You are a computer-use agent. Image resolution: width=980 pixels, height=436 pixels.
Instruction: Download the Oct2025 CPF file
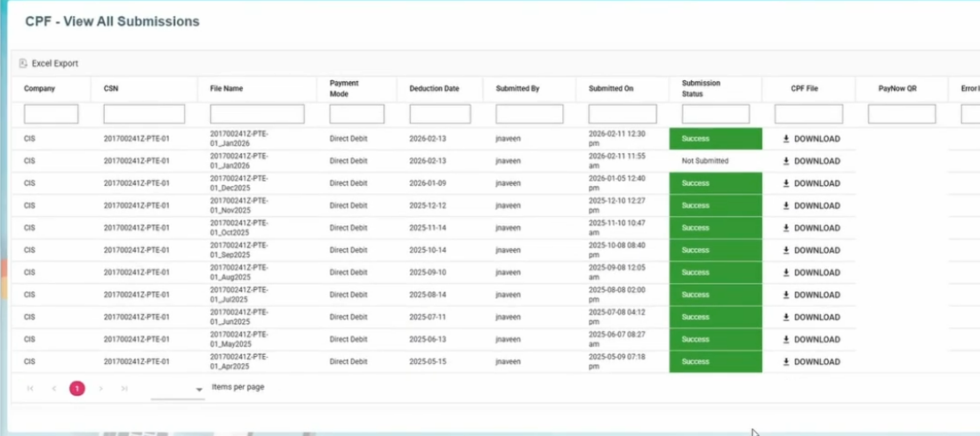pyautogui.click(x=810, y=228)
